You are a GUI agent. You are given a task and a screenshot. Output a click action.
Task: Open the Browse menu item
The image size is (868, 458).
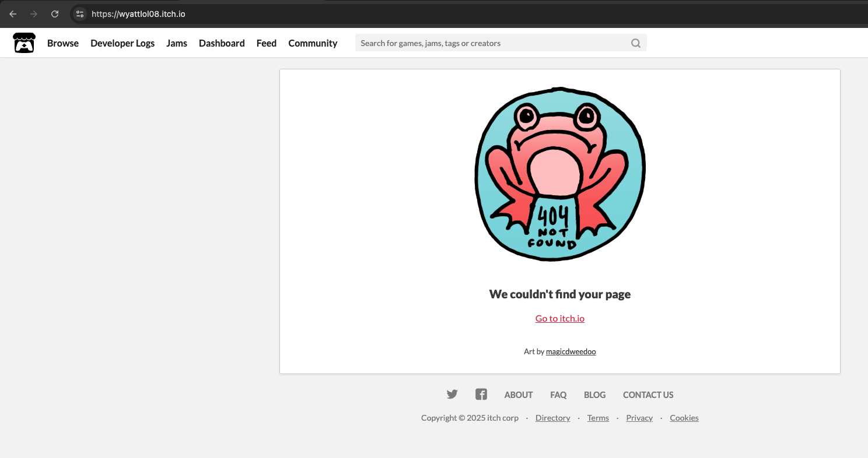tap(63, 43)
